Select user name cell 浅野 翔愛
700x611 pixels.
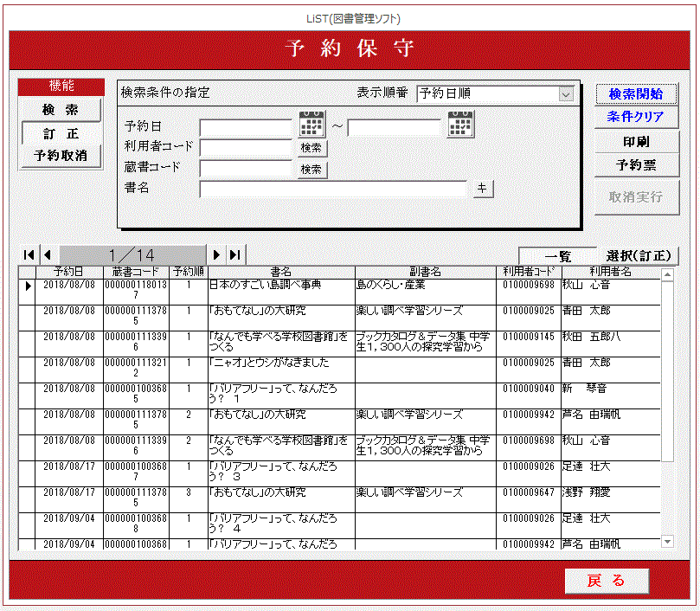[x=610, y=499]
